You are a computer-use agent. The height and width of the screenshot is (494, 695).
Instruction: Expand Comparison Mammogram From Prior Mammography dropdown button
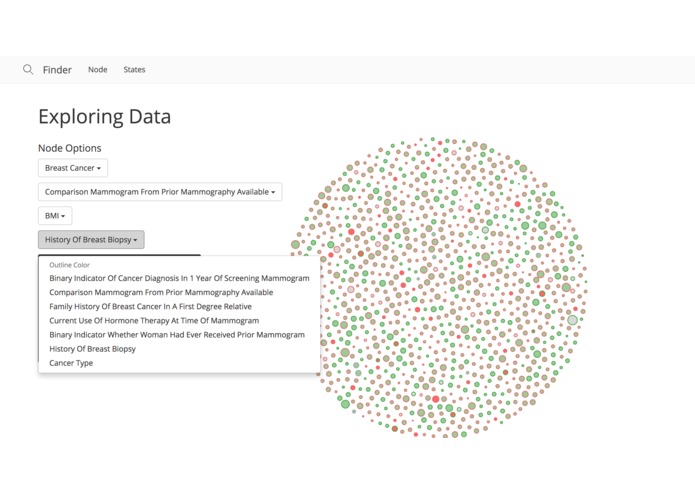click(x=160, y=192)
